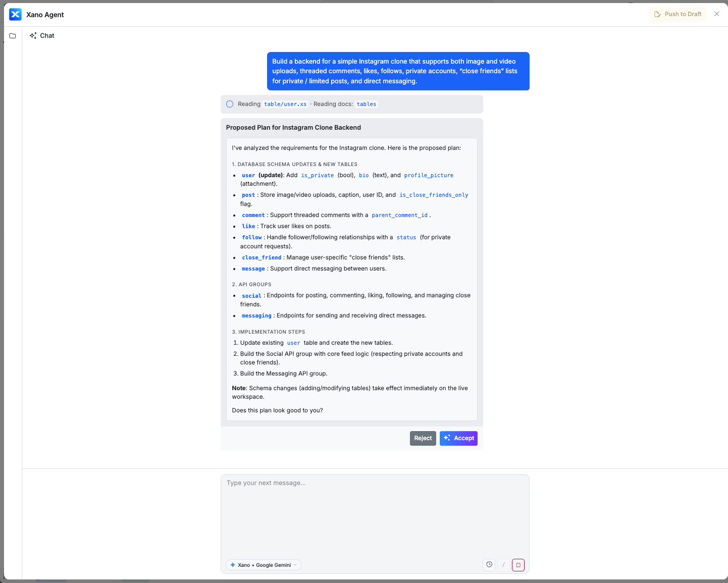Screen dimensions: 728x583
Task: Click the 'message' table name
Action: pyautogui.click(x=253, y=269)
